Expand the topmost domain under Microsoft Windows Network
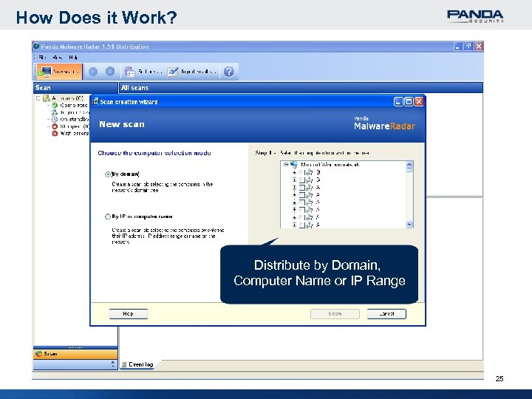The width and height of the screenshot is (532, 399). pos(294,173)
